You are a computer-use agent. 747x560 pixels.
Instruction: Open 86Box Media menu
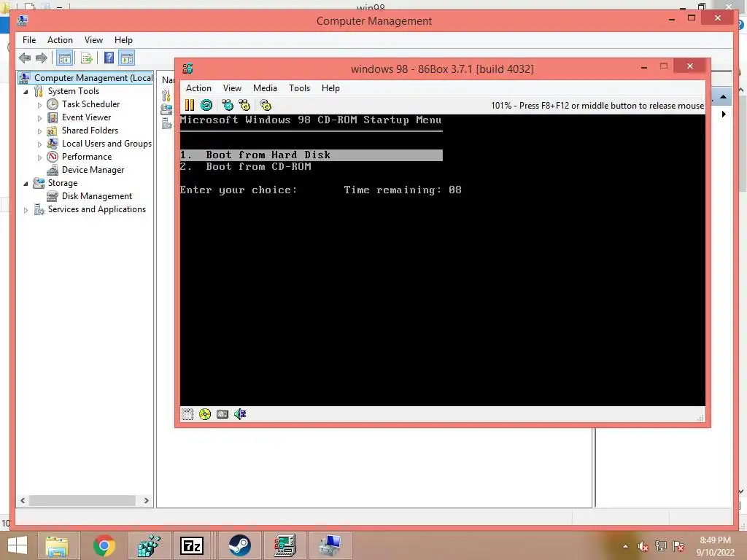point(265,88)
